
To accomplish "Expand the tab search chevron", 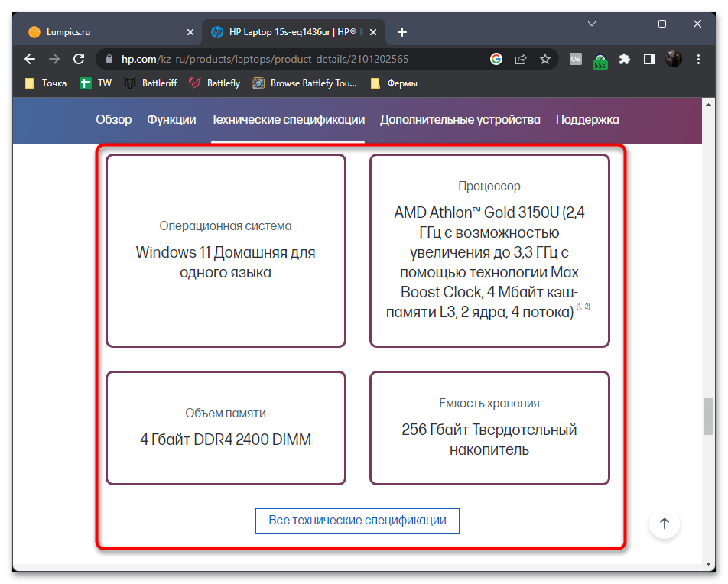I will pos(591,24).
